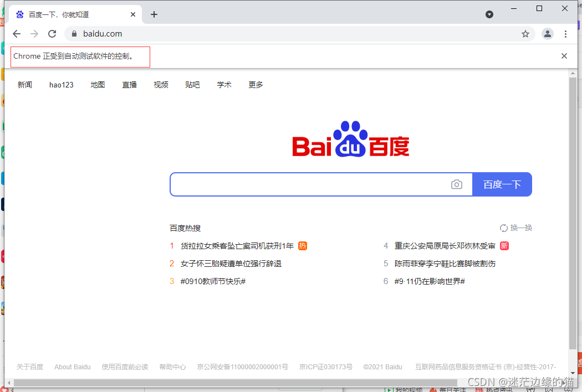The image size is (582, 392).
Task: Open the 视频 link
Action: pyautogui.click(x=161, y=85)
